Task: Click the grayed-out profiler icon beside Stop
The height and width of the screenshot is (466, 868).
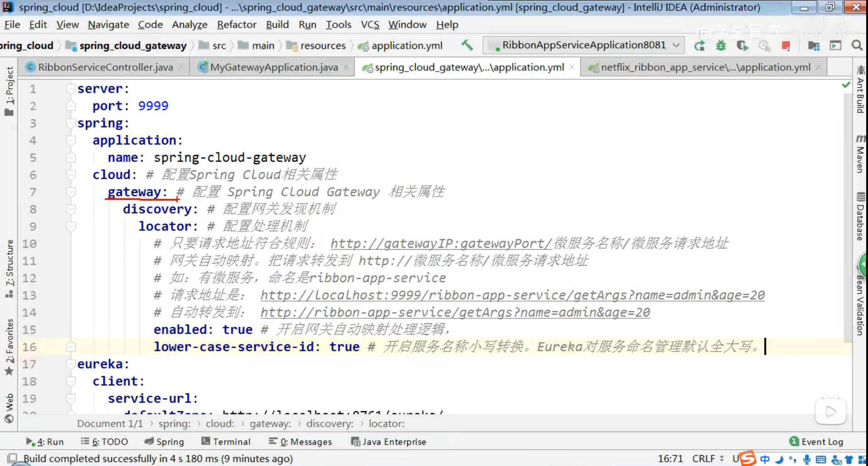Action: pos(764,45)
